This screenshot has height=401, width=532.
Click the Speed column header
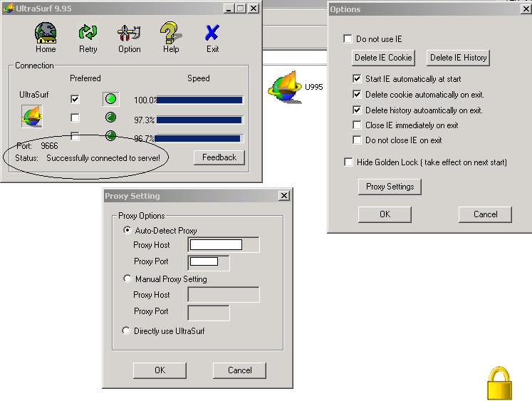click(199, 78)
